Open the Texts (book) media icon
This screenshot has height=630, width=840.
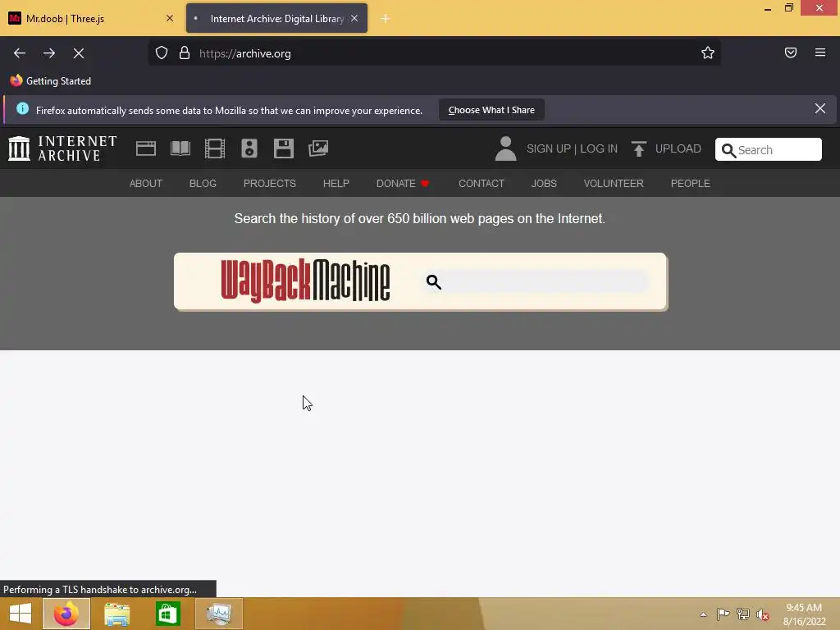coord(180,148)
